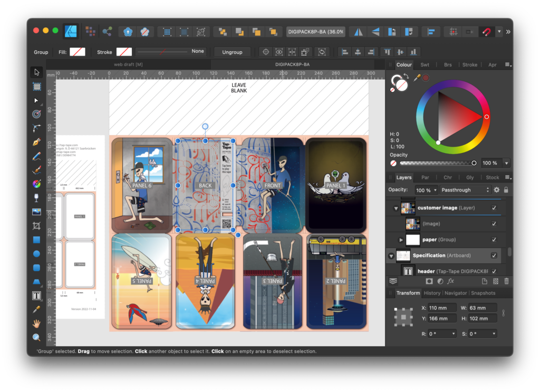This screenshot has width=540, height=392.
Task: Toggle visibility of paper group
Action: click(x=494, y=240)
